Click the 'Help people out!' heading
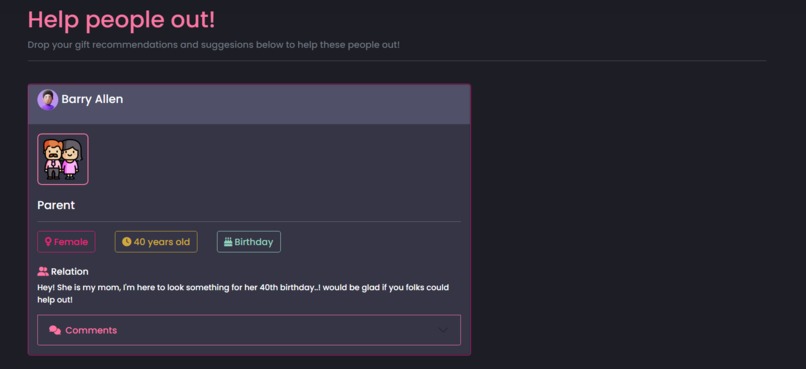 [x=121, y=20]
